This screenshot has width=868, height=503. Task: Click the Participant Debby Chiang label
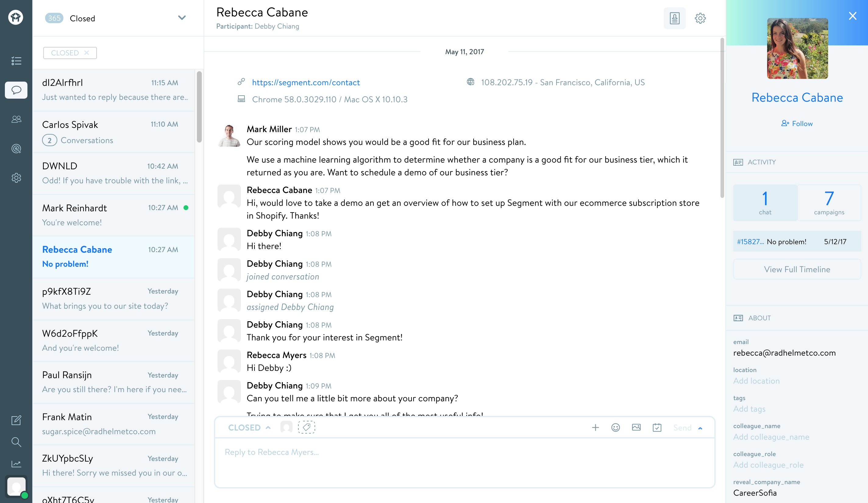pos(258,26)
